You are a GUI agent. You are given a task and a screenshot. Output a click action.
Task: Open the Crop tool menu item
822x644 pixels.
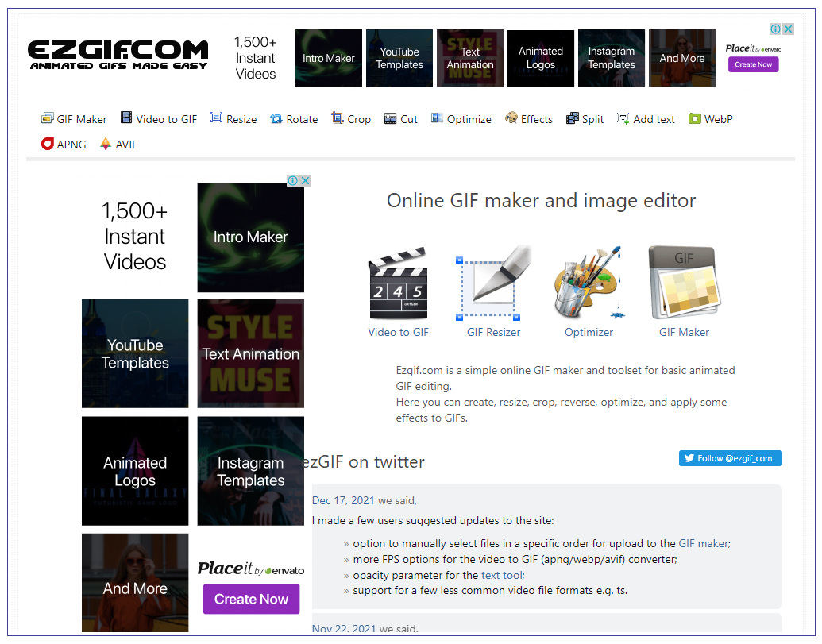pyautogui.click(x=351, y=119)
